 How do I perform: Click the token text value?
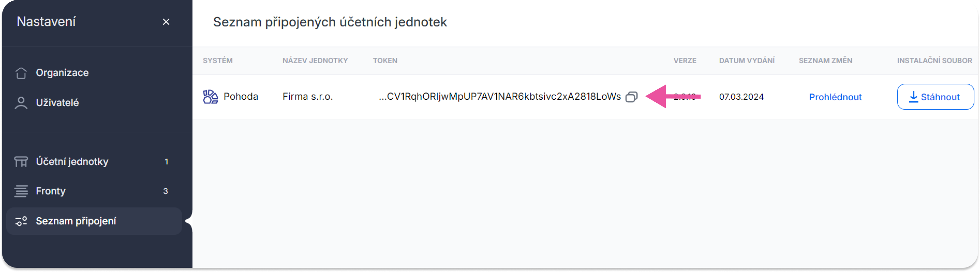pyautogui.click(x=499, y=97)
